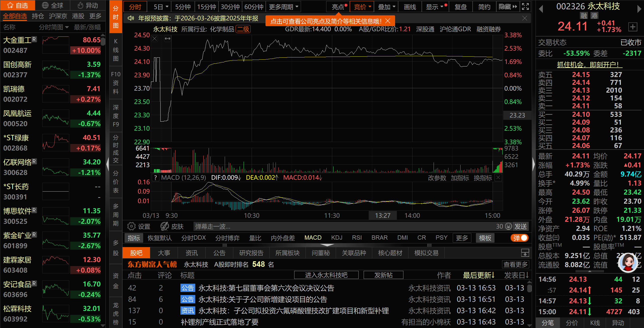Click the plus icon to add the stock

click(x=633, y=27)
